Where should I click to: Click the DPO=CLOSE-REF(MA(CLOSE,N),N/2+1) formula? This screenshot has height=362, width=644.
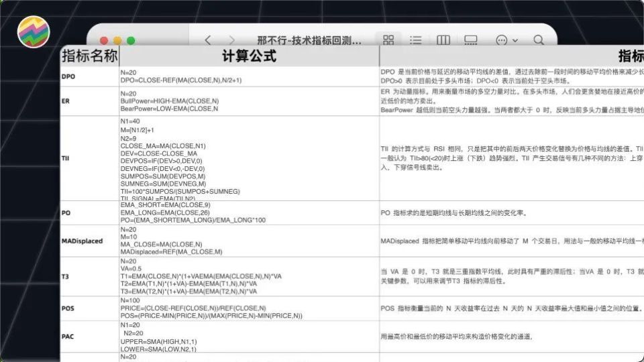180,80
